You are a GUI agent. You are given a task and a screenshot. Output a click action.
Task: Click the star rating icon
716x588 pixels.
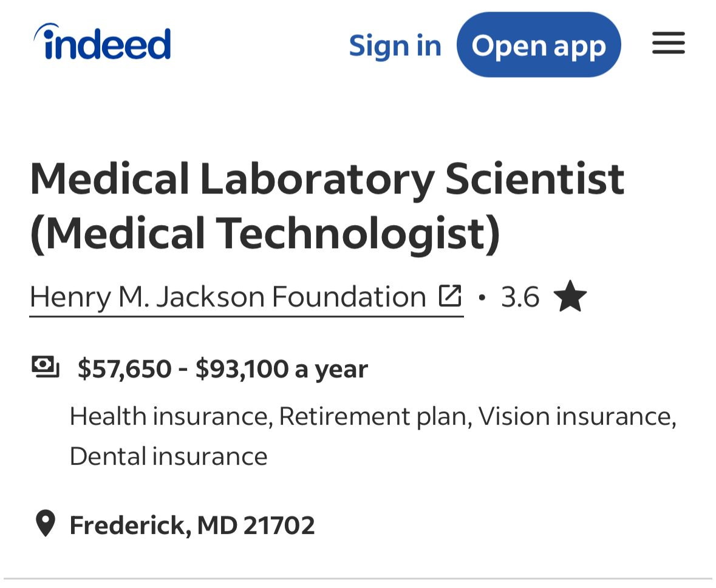click(x=570, y=297)
